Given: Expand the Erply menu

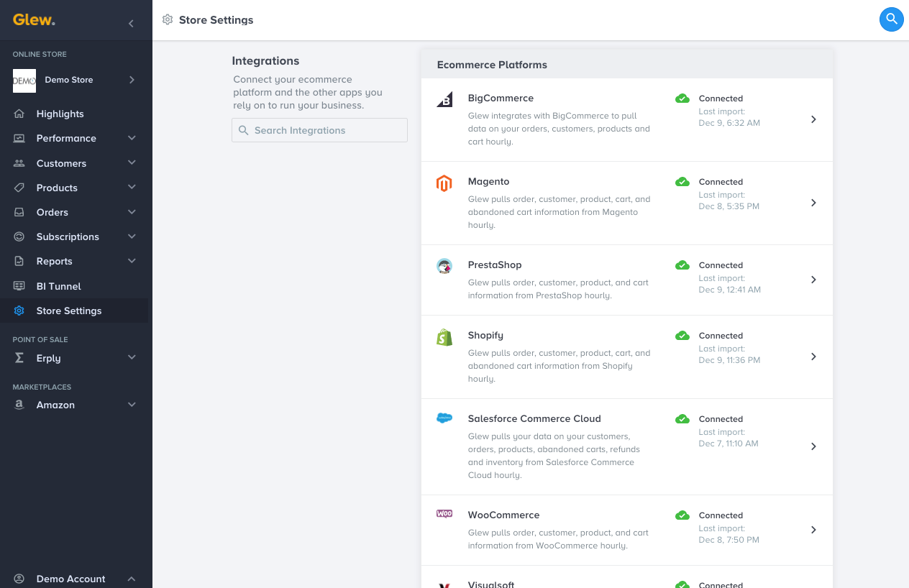Looking at the screenshot, I should tap(132, 358).
